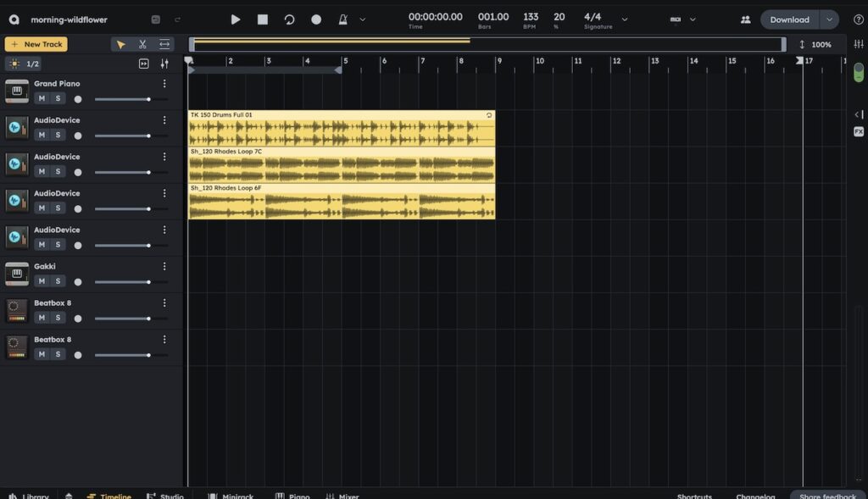This screenshot has height=499, width=868.
Task: Mute the Grand Piano track
Action: tap(41, 98)
